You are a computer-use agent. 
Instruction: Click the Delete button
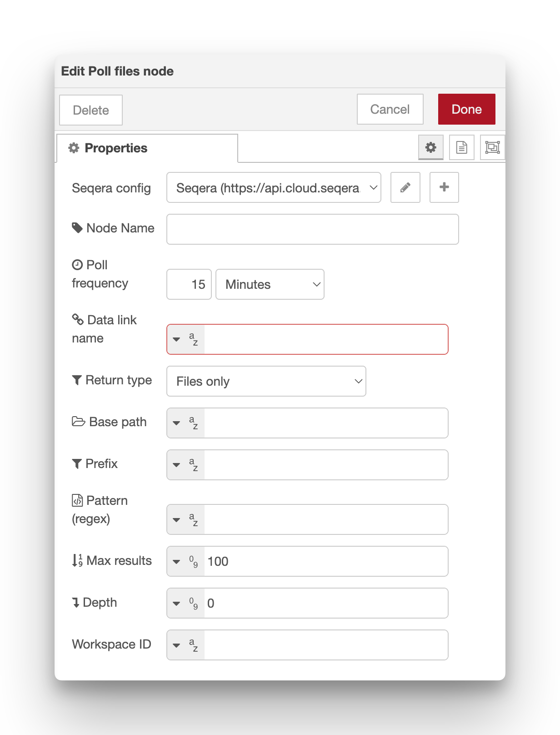pos(91,110)
